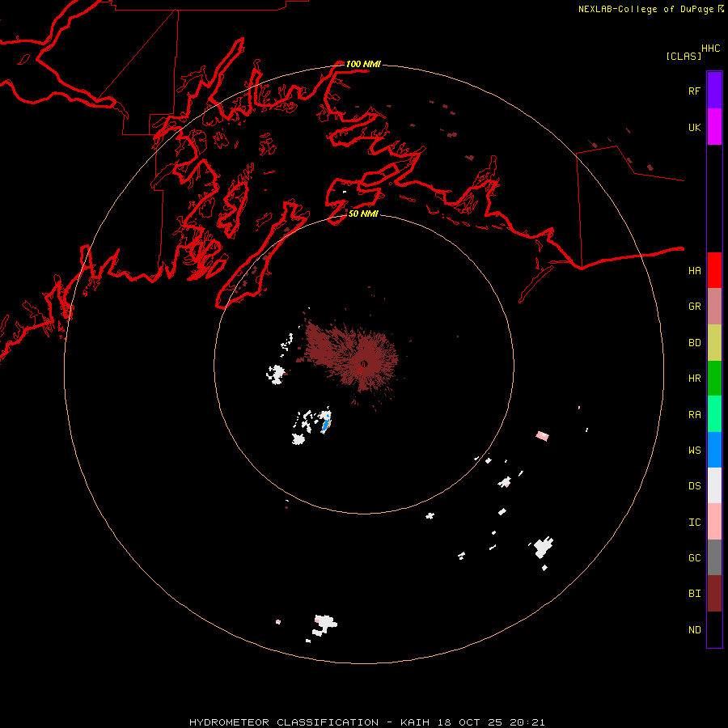728x728 pixels.
Task: Click the GC legend label
Action: point(694,558)
